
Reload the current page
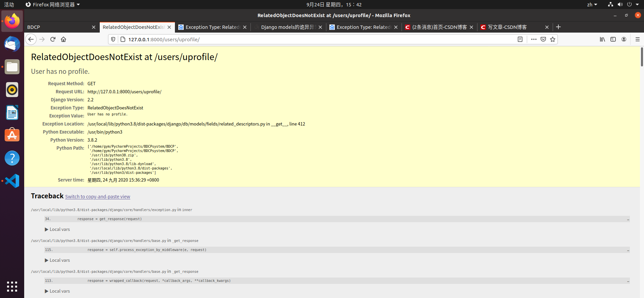pyautogui.click(x=53, y=39)
